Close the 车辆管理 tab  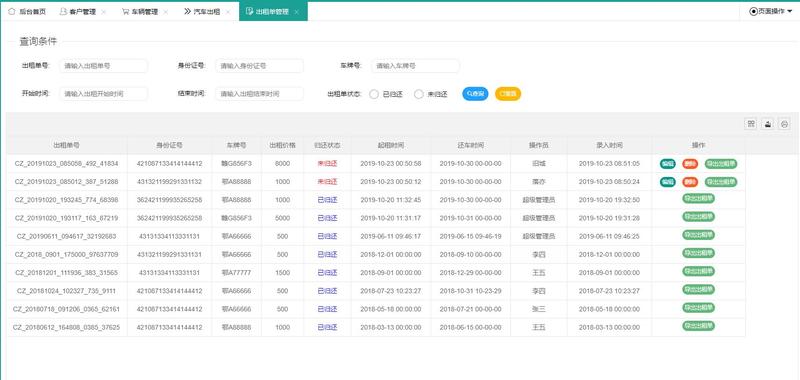click(166, 12)
